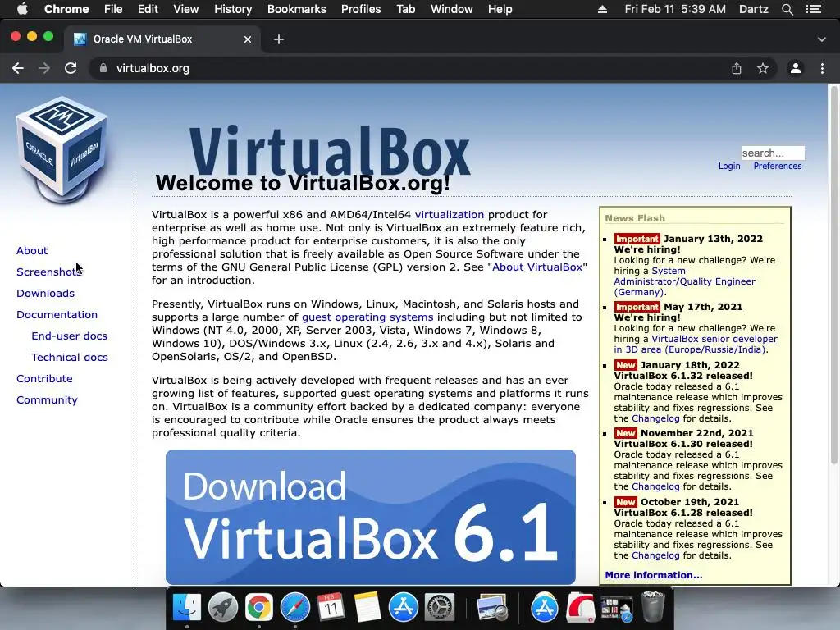840x630 pixels.
Task: Click the browser forward arrow
Action: point(44,68)
